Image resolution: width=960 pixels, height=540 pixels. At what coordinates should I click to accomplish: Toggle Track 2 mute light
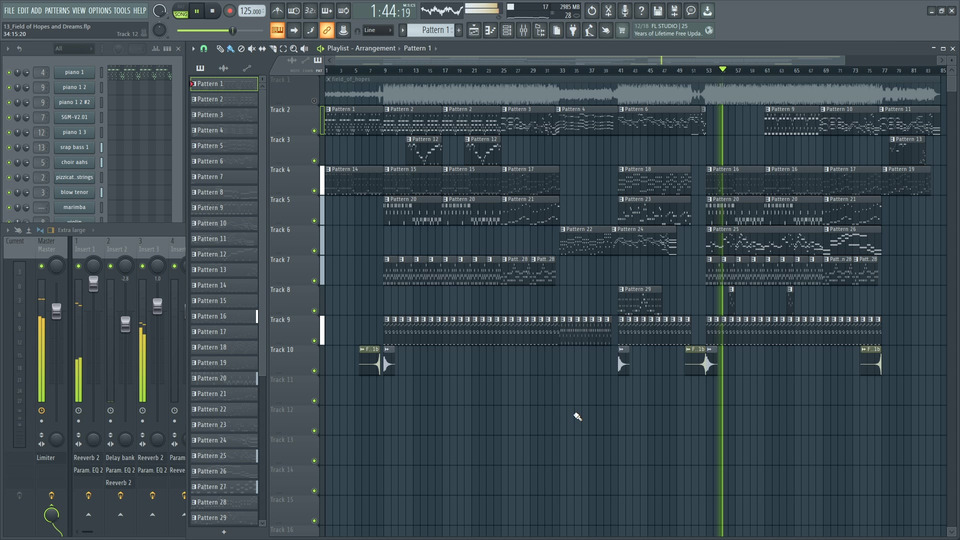315,130
